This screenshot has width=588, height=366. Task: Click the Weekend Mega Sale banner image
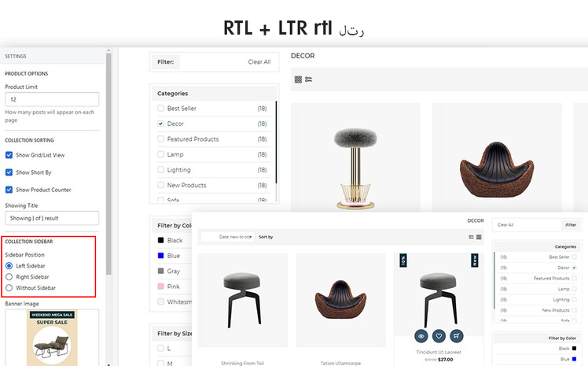52,338
